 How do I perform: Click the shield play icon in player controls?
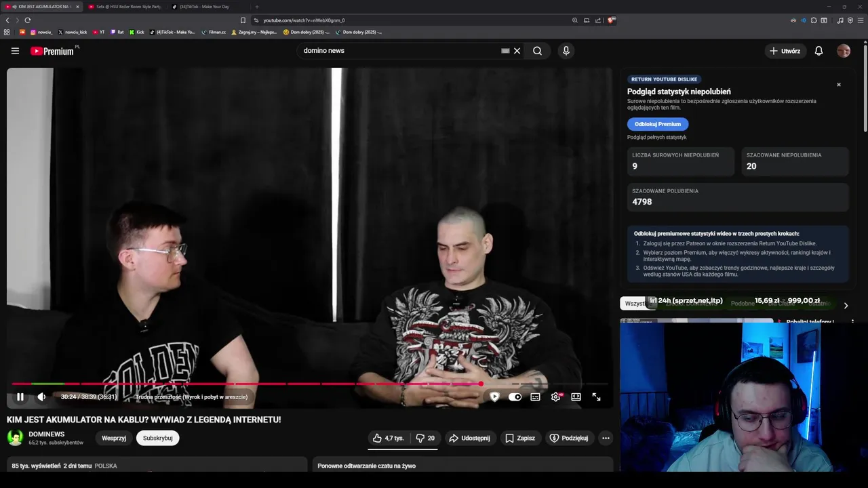pos(494,397)
